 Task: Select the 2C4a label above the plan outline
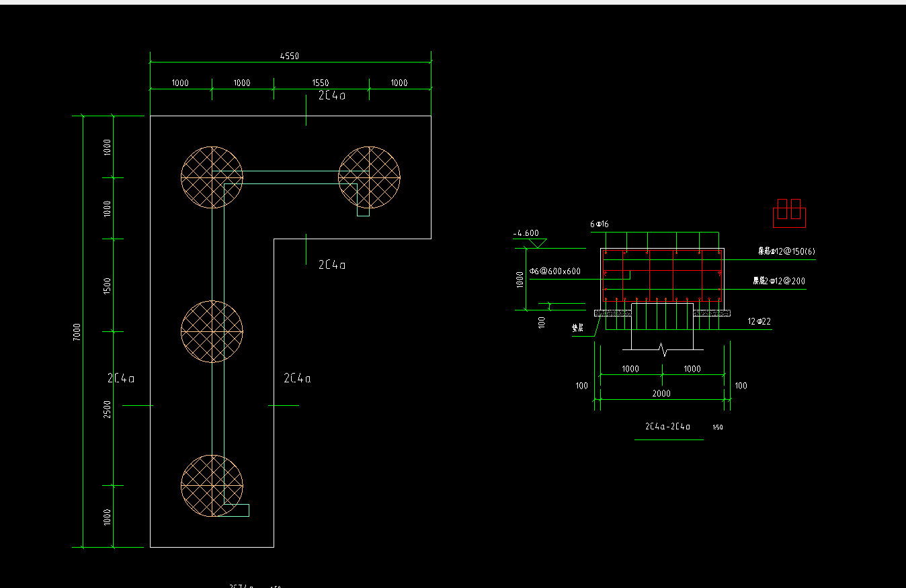point(332,96)
